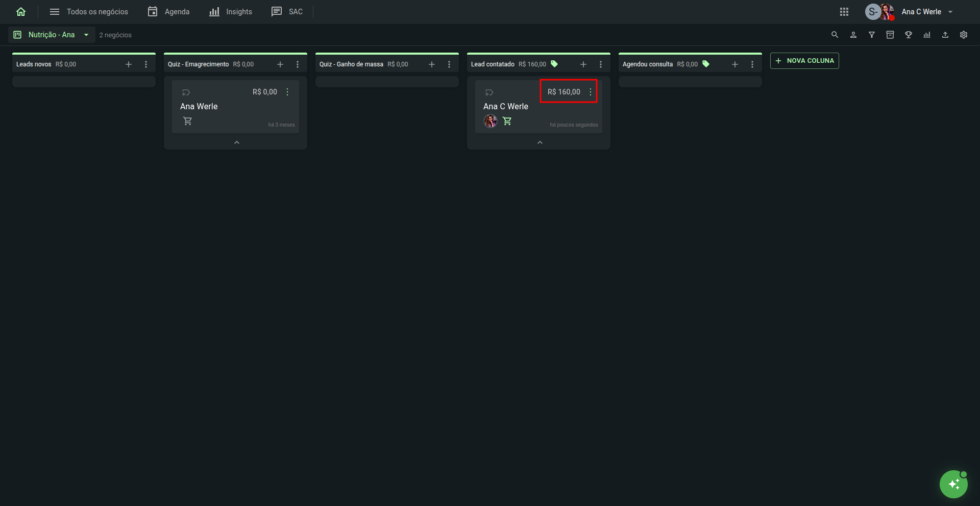Click the NOVA COLUNA button
The image size is (980, 506).
click(x=804, y=61)
